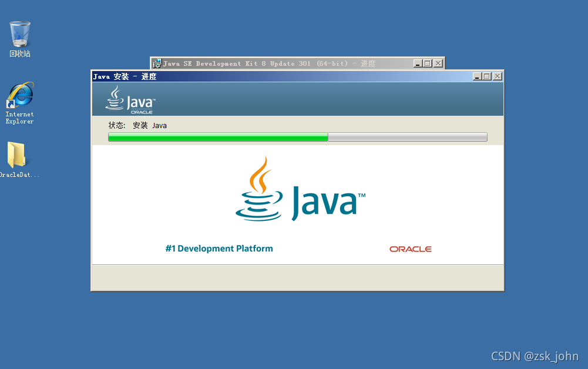
Task: Click the red ORACLE logo
Action: pyautogui.click(x=411, y=249)
